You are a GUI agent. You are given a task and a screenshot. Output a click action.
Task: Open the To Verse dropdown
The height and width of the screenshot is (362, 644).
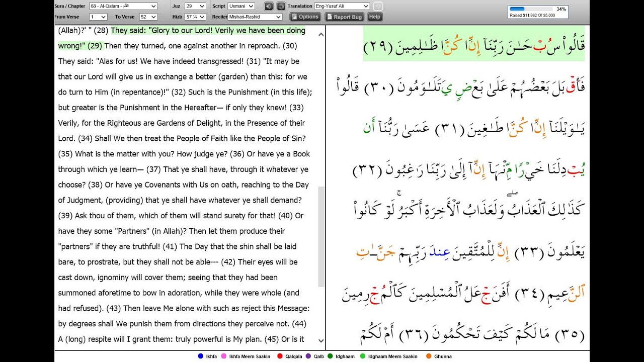pos(148,17)
